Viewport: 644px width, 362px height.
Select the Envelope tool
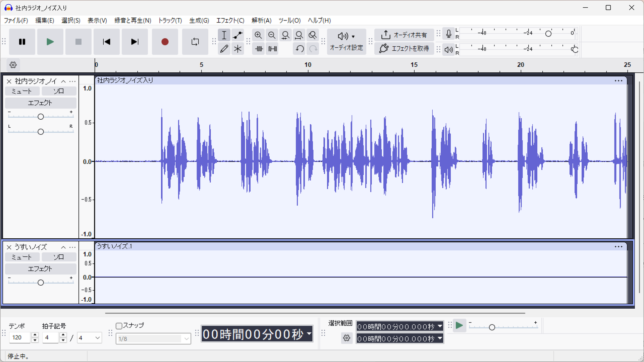[x=238, y=35]
